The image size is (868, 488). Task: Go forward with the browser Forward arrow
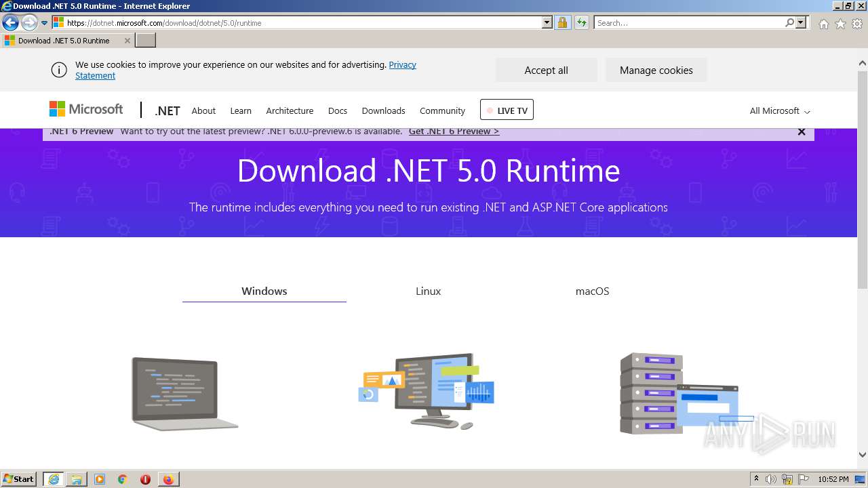click(28, 23)
